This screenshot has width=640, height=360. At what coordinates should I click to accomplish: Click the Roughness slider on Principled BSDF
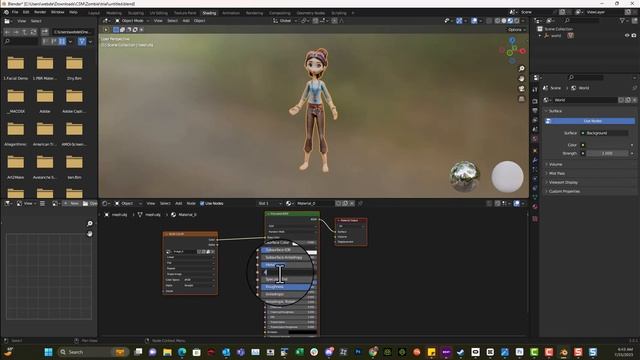tap(286, 287)
